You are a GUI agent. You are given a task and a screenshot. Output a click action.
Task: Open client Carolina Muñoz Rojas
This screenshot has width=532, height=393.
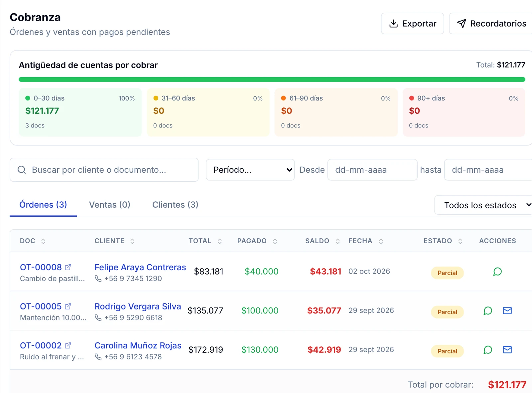pos(138,345)
